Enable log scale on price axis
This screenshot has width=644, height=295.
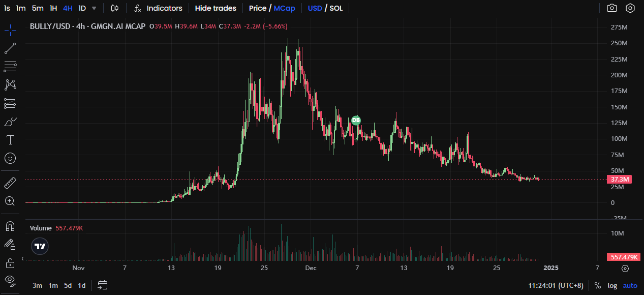coord(612,285)
